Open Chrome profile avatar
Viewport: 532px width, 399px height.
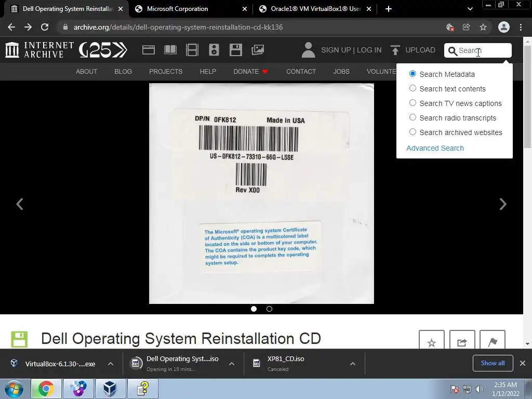coord(504,27)
